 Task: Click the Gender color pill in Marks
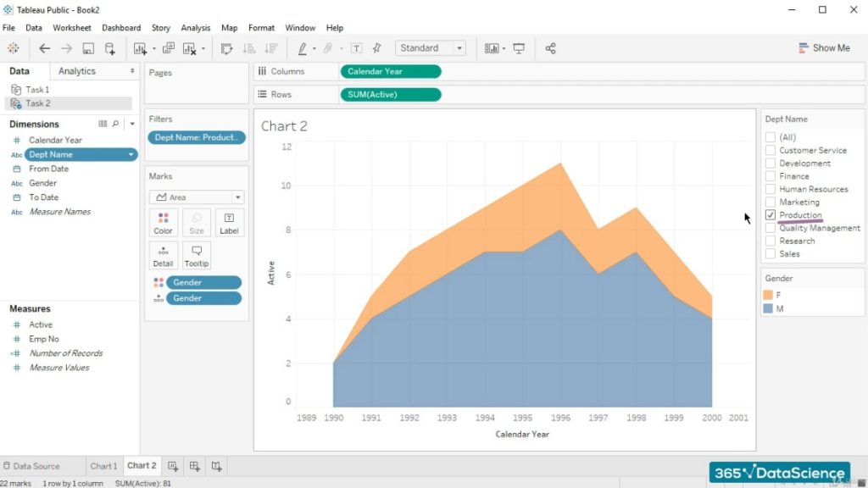coord(203,282)
